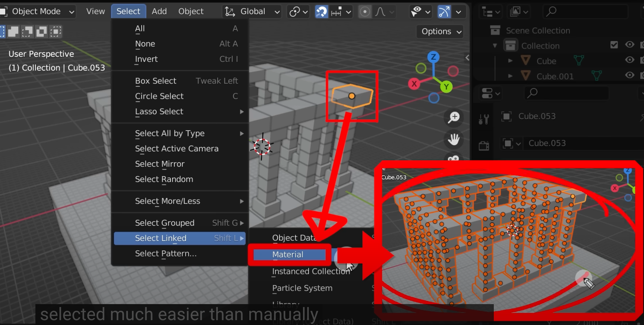Click the hollow red negative X gizmo circle
Image resolution: width=644 pixels, height=325 pixels.
[x=453, y=71]
